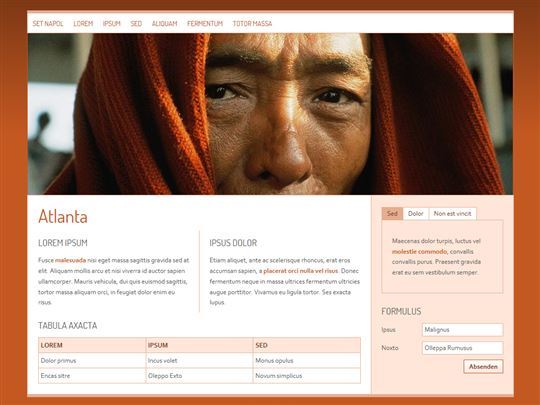The width and height of the screenshot is (540, 405).
Task: Focus the Ipsus input field
Action: (463, 330)
